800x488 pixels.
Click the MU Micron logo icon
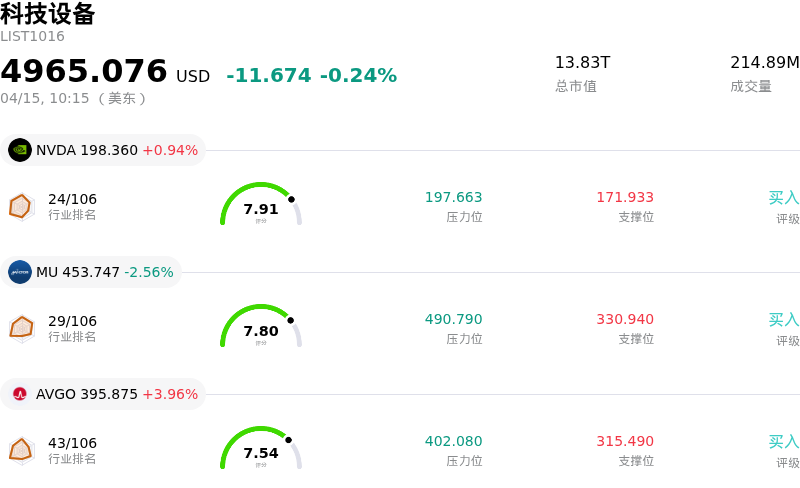[20, 272]
